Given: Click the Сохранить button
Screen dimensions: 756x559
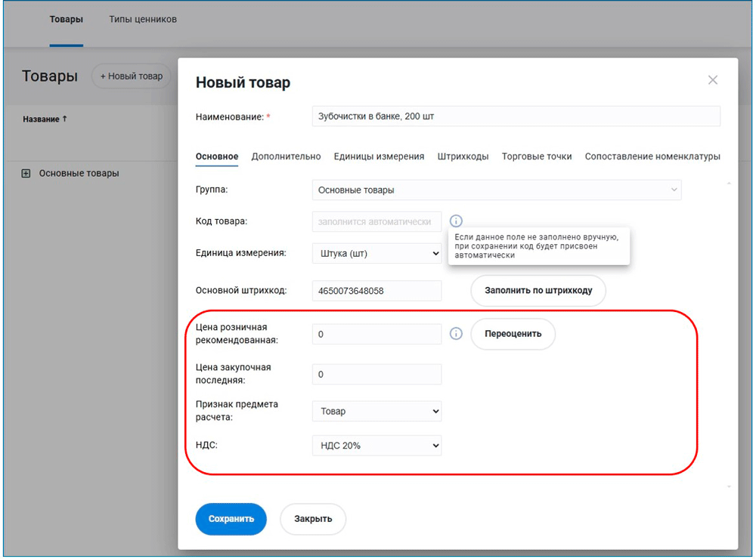Looking at the screenshot, I should 231,519.
